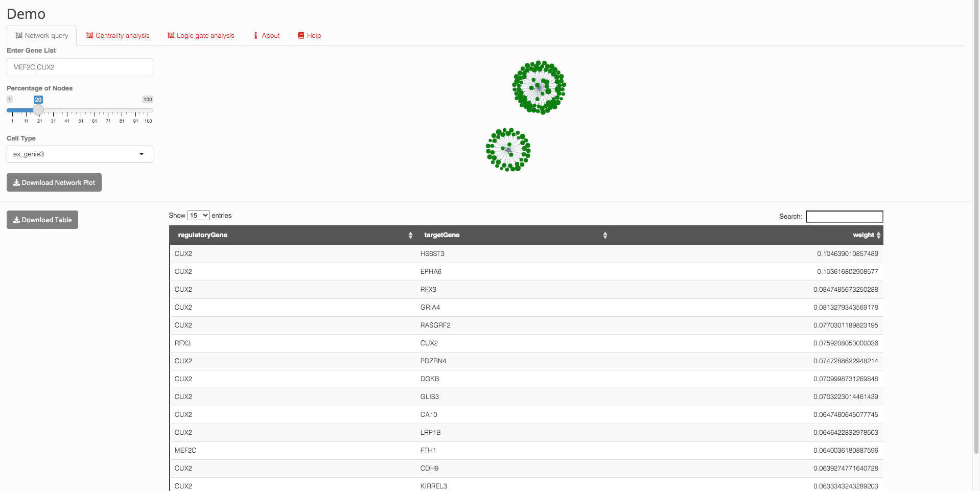This screenshot has width=980, height=491.
Task: Go to the About tab
Action: pos(267,36)
